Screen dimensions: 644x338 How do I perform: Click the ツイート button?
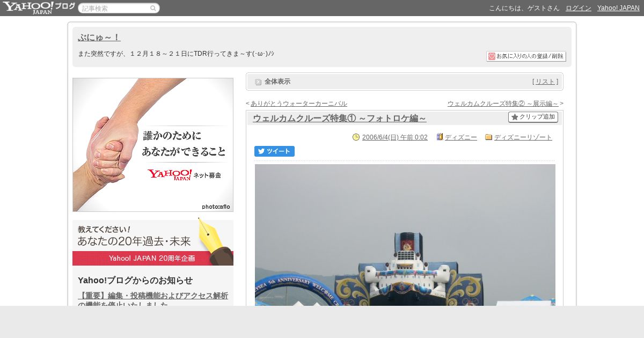click(274, 151)
